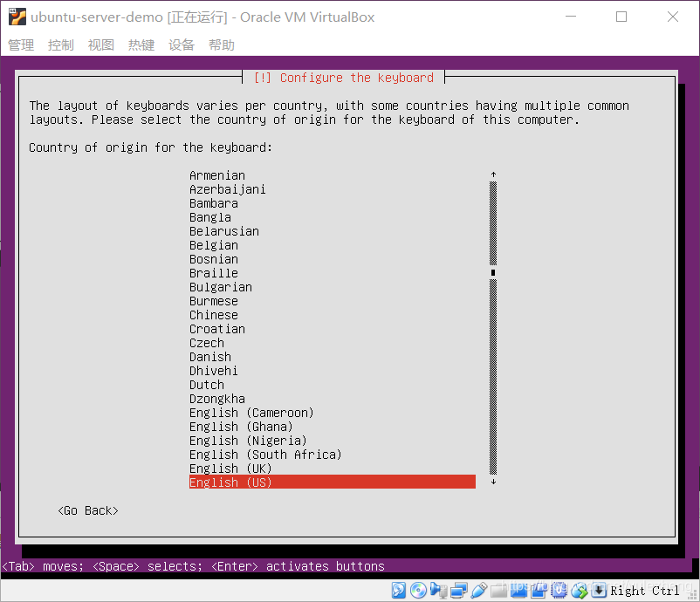Viewport: 700px width, 602px height.
Task: Open the 管理 menu
Action: (21, 44)
